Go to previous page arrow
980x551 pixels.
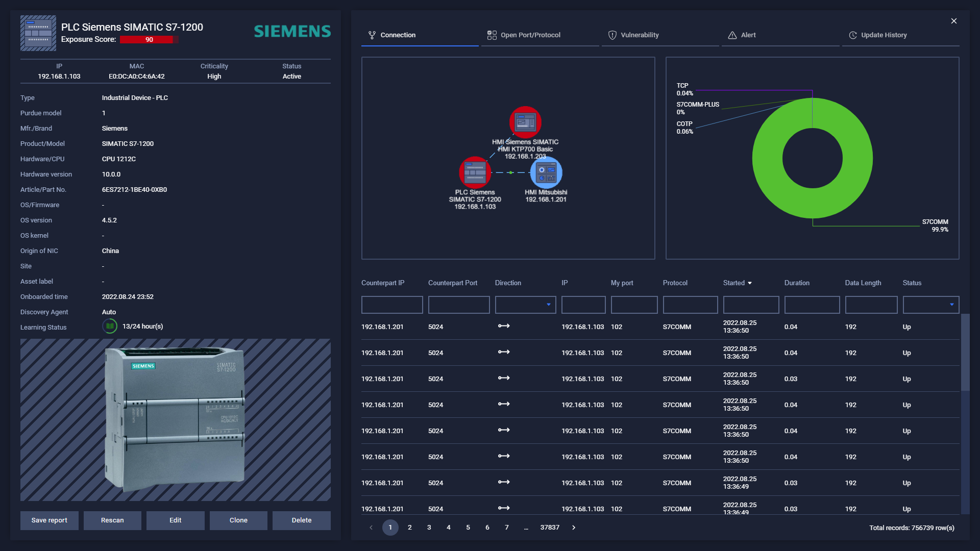pyautogui.click(x=371, y=528)
